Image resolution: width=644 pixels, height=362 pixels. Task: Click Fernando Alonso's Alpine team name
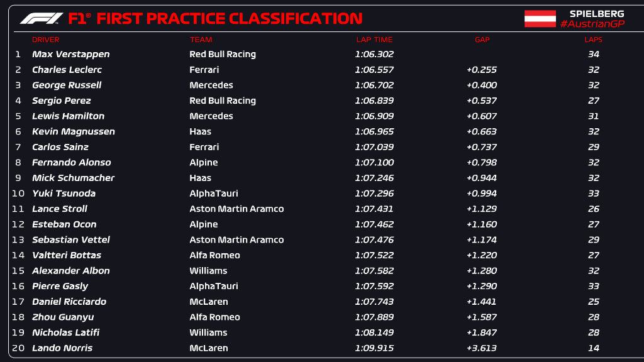tap(204, 162)
